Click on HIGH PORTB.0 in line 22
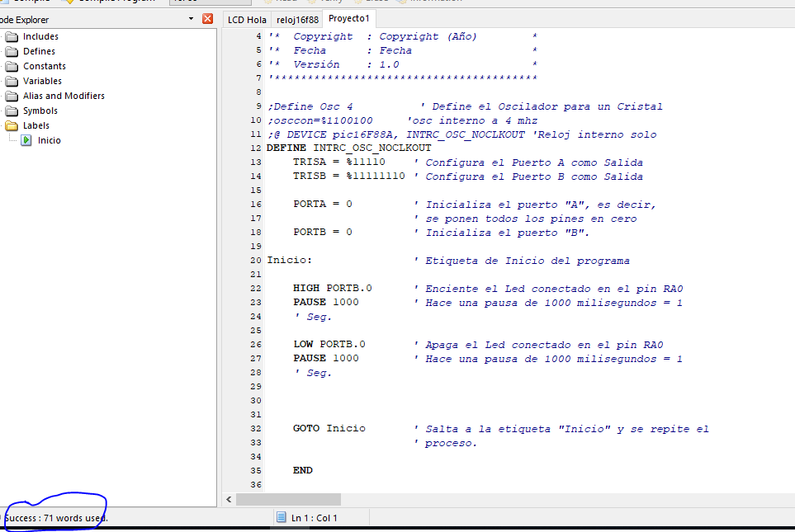The image size is (795, 532). (x=332, y=288)
